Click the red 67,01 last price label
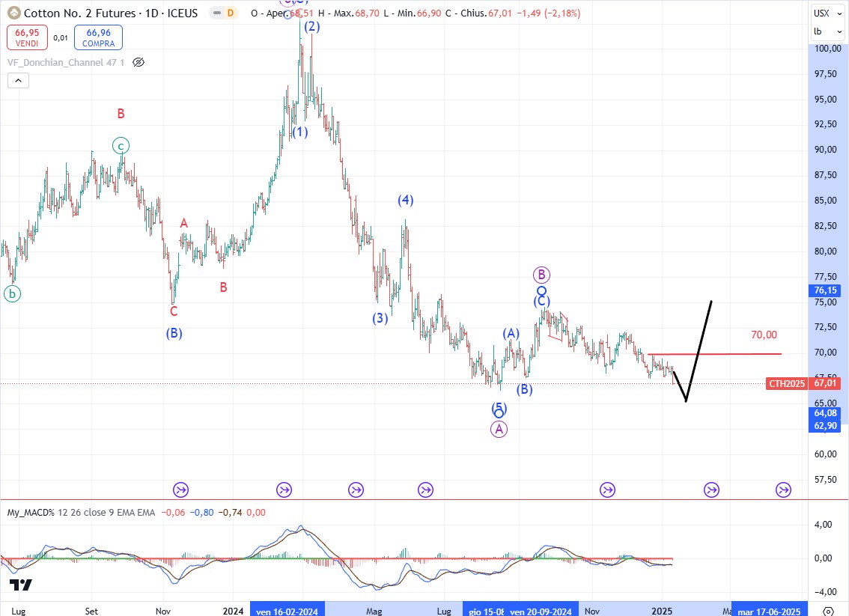 pyautogui.click(x=826, y=383)
